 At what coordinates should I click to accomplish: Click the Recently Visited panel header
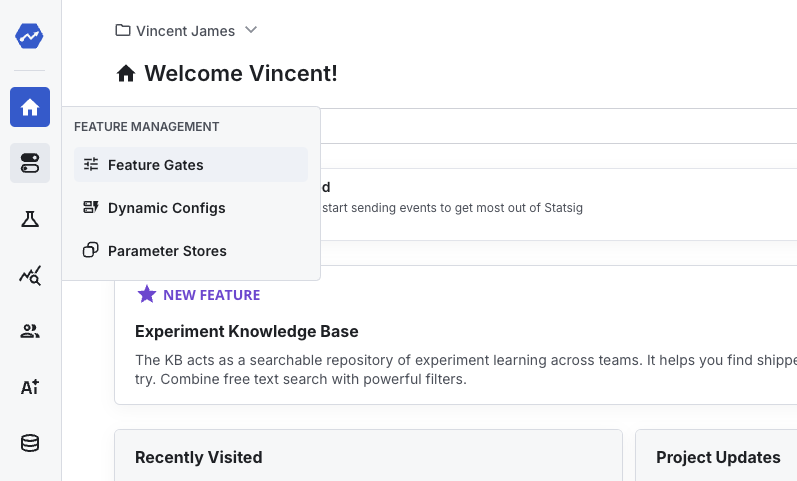198,457
